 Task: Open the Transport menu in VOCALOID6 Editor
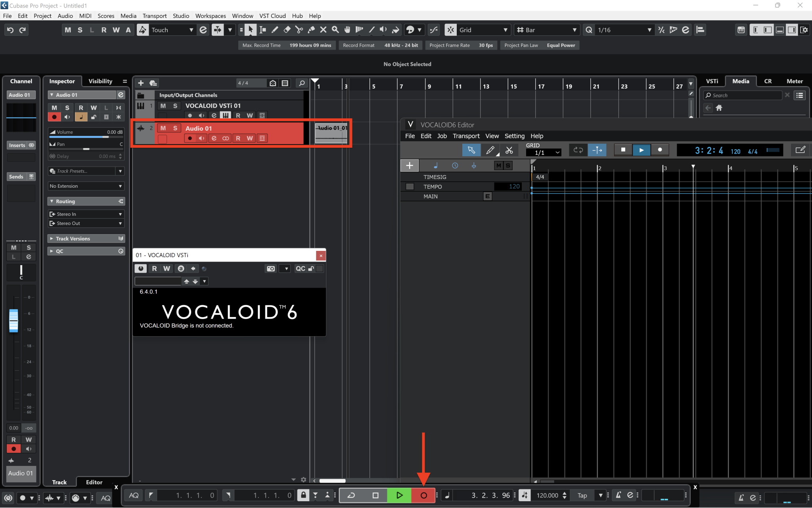(x=466, y=136)
